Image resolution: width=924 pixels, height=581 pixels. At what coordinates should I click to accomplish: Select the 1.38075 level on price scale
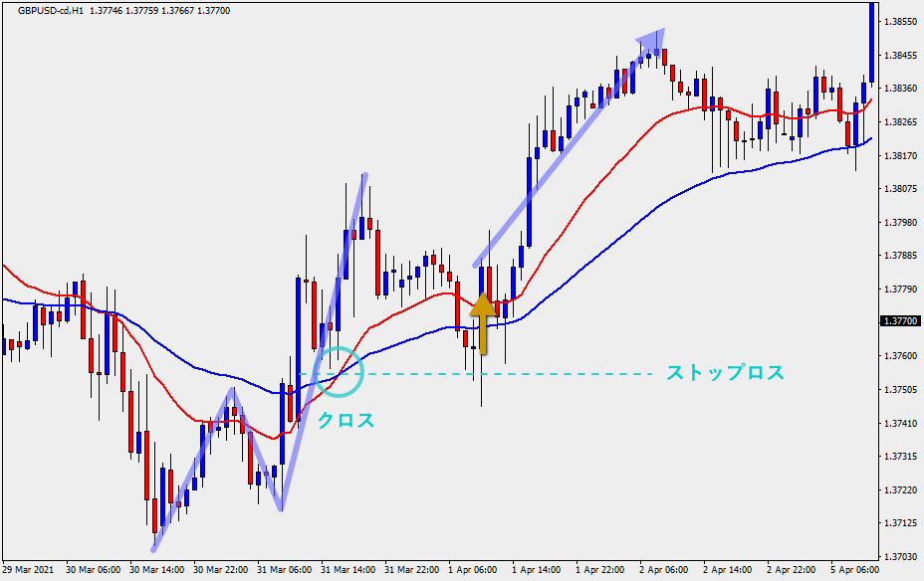coord(900,188)
